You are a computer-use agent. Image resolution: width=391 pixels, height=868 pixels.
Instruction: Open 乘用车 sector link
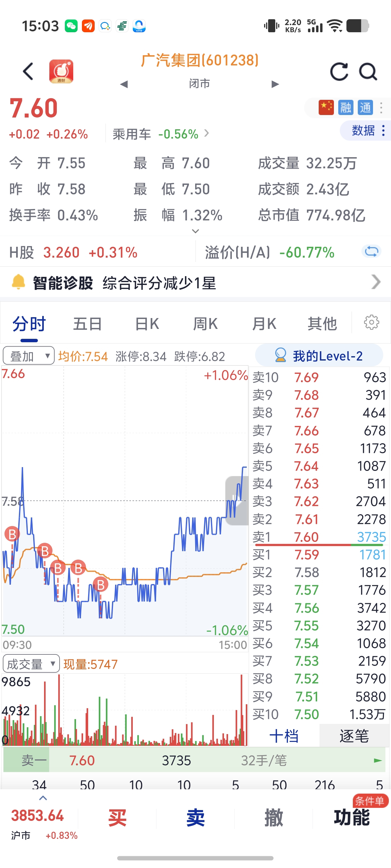click(161, 134)
